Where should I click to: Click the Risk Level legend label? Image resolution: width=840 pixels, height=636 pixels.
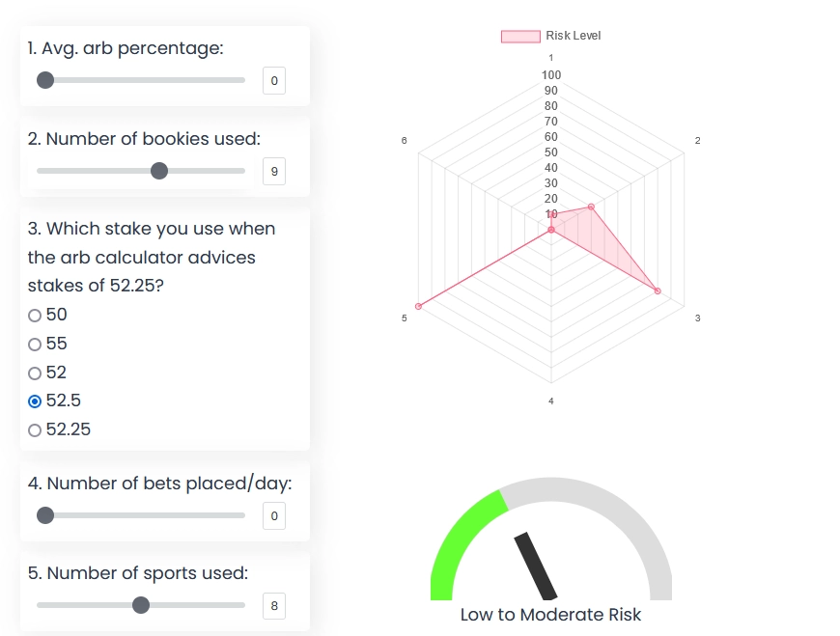(x=574, y=36)
